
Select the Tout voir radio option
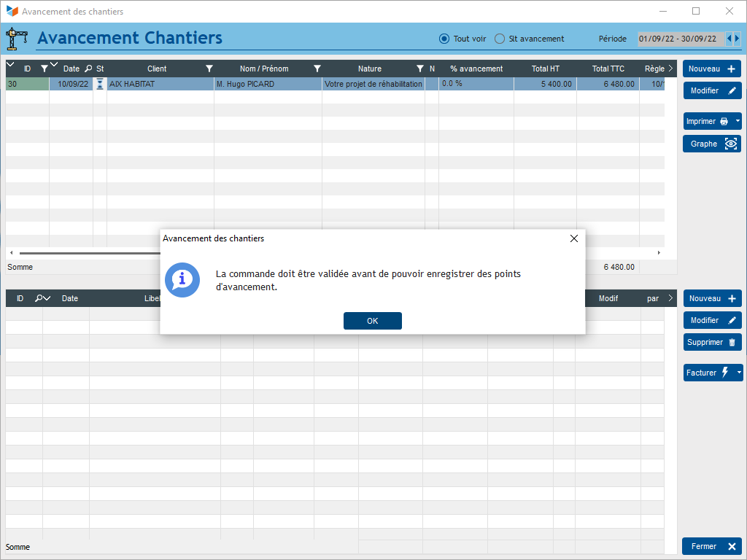(444, 39)
